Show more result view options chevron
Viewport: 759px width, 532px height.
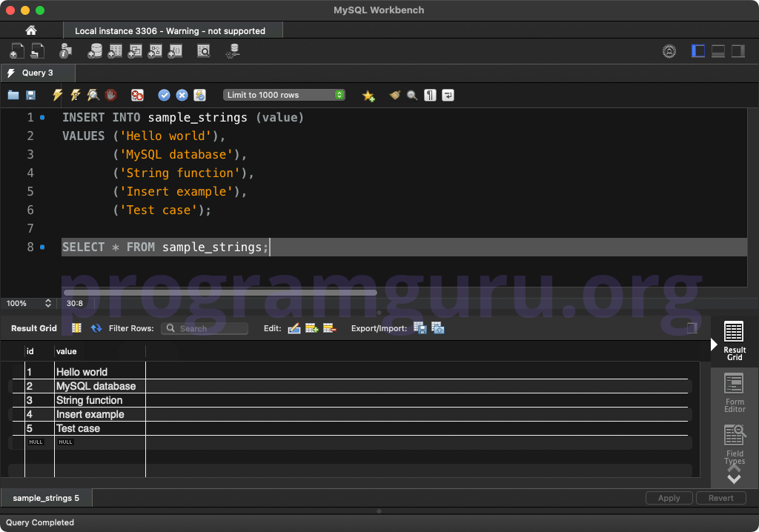click(x=735, y=479)
